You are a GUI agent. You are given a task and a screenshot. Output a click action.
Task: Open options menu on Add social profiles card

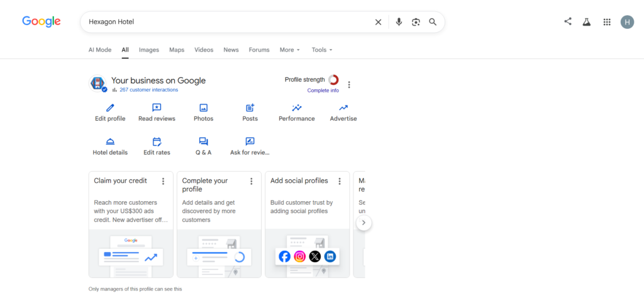[x=339, y=181]
